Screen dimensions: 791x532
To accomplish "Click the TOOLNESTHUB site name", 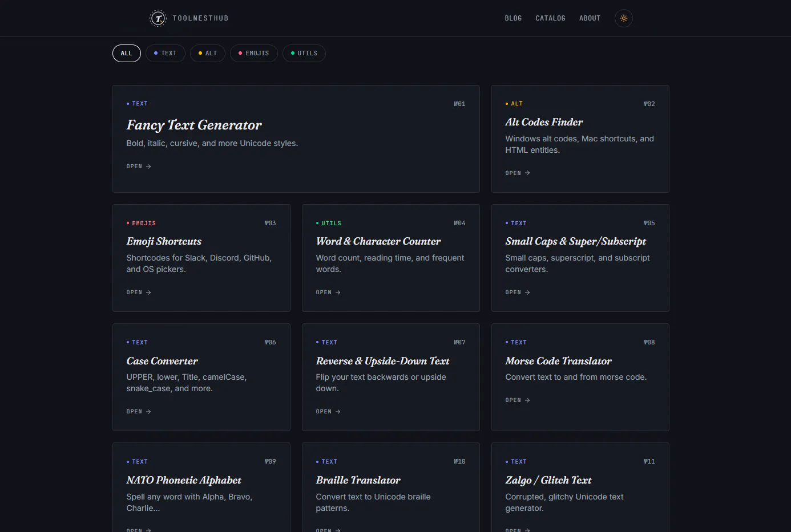I will (x=200, y=18).
